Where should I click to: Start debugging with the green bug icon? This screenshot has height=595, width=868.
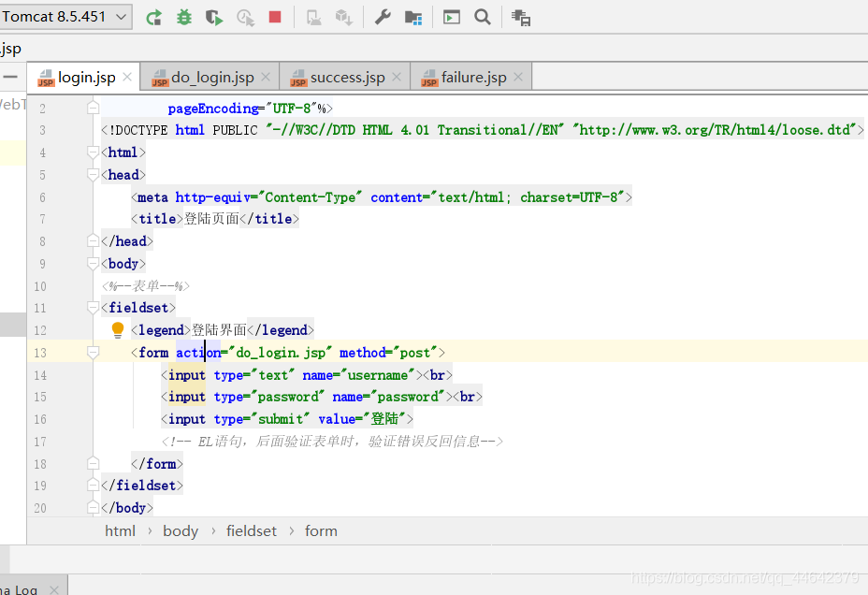tap(183, 18)
